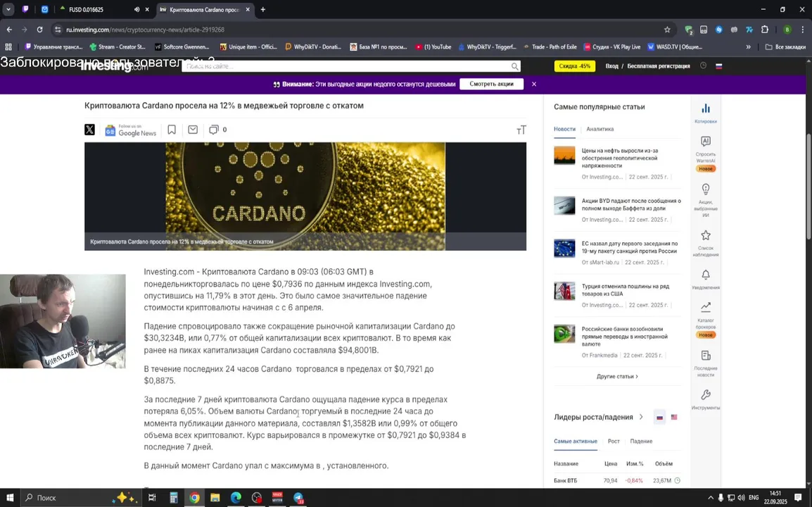Expand the tab search dropdown
The width and height of the screenshot is (812, 507).
pyautogui.click(x=8, y=9)
